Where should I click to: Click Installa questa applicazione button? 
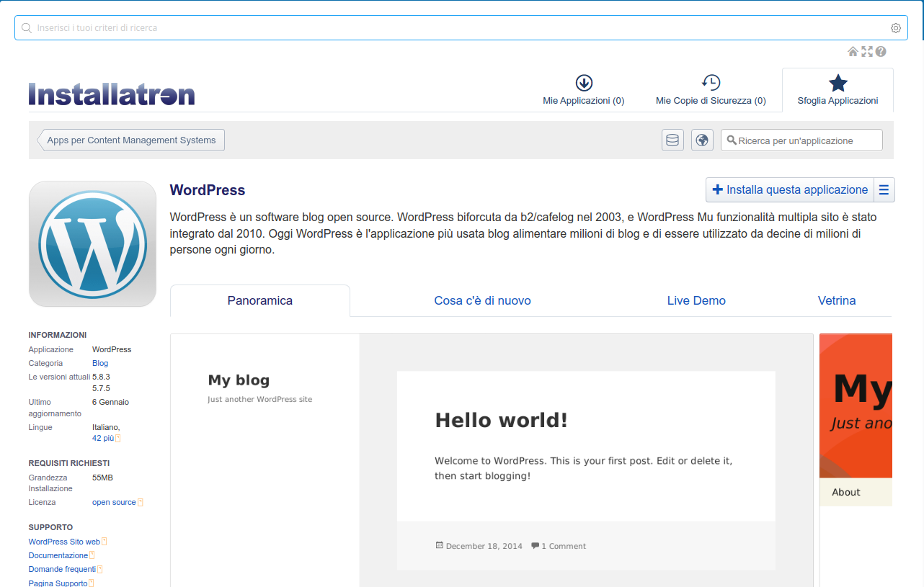(790, 190)
